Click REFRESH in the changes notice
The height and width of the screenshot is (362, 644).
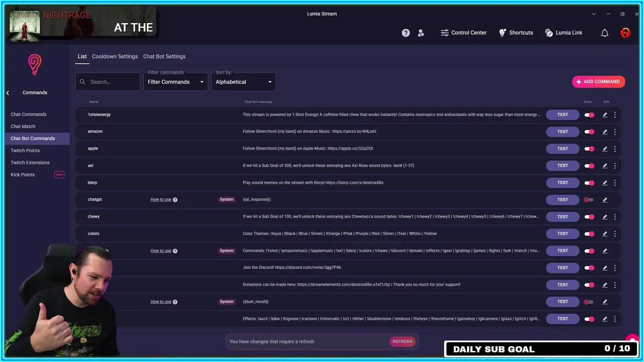(x=403, y=341)
